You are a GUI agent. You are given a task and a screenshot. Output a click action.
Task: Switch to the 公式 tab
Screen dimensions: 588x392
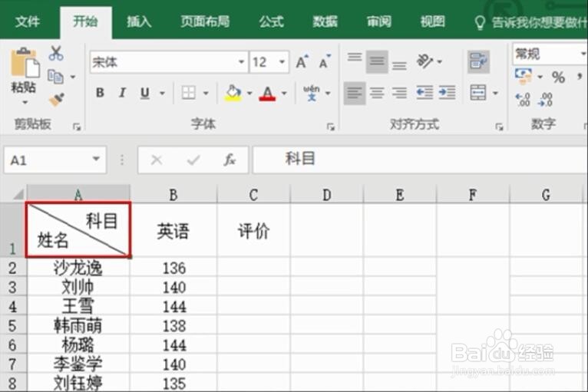click(x=272, y=22)
